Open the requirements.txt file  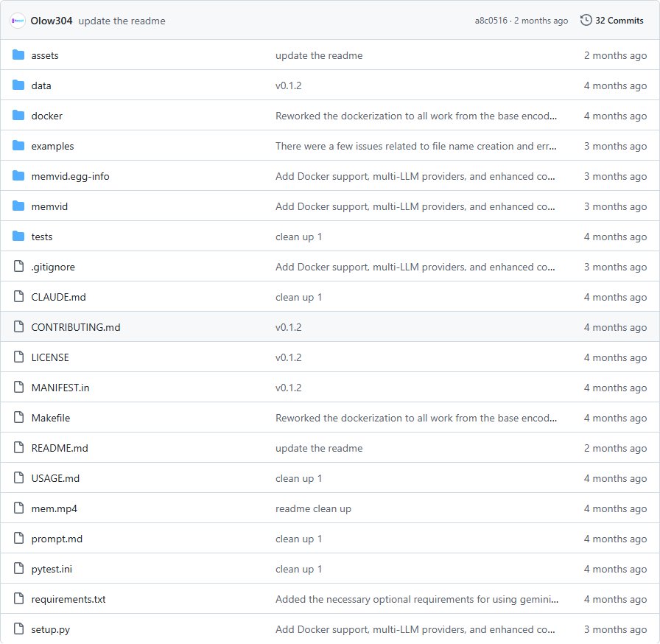(69, 599)
